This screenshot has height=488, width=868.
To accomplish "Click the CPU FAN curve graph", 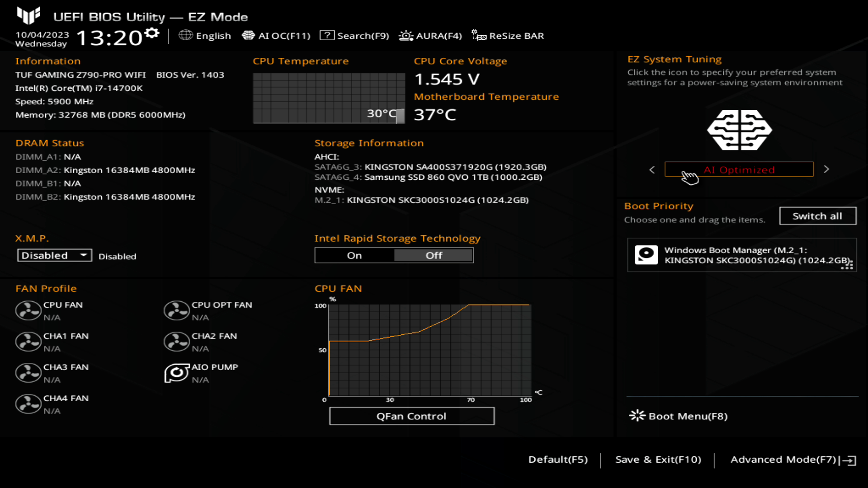I will 429,350.
